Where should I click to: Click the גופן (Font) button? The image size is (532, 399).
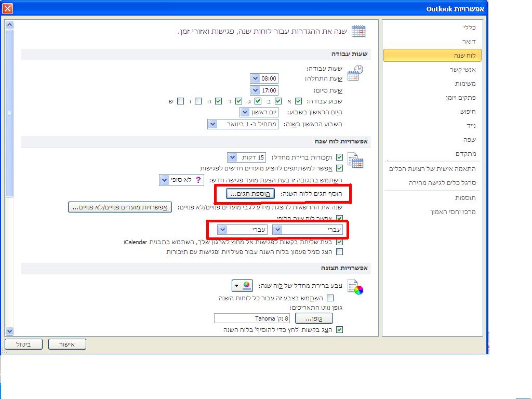click(314, 318)
